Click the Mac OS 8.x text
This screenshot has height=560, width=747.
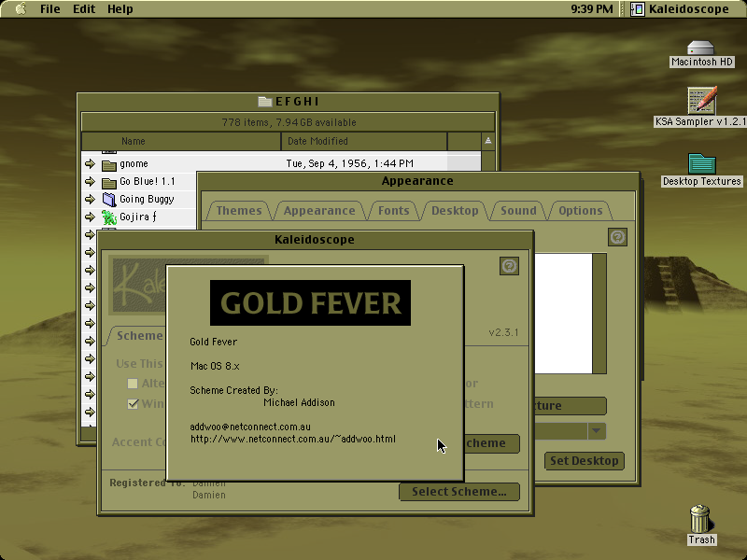(x=215, y=366)
